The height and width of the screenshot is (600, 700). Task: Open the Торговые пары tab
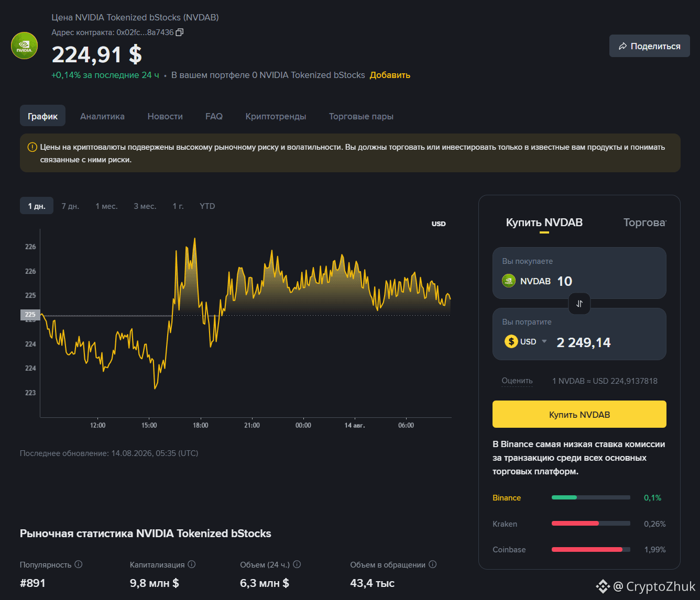[x=361, y=116]
